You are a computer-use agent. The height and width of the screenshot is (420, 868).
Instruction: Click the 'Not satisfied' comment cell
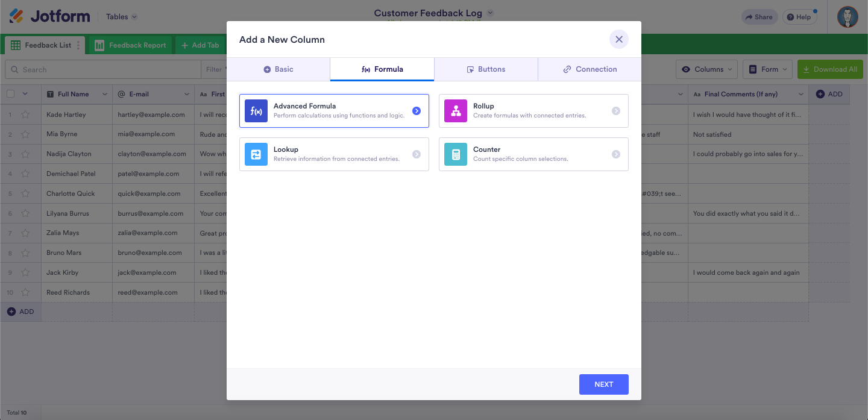point(749,134)
